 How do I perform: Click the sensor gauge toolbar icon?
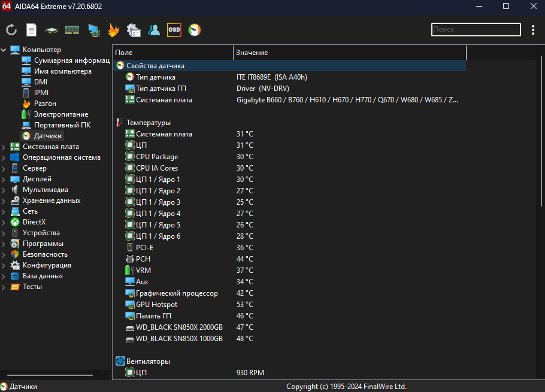(x=195, y=30)
